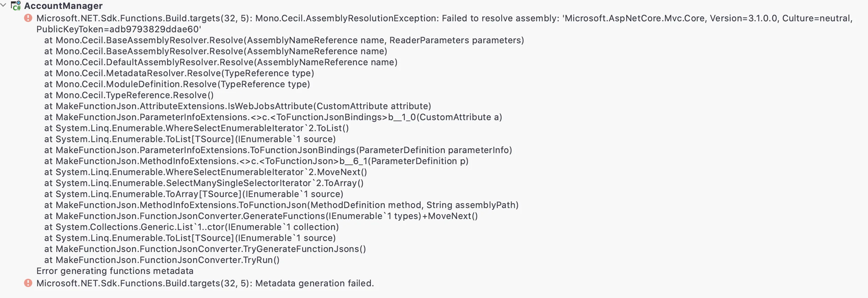The image size is (868, 298).
Task: Select the 'Metadata generation failed' error entry
Action: tap(205, 283)
